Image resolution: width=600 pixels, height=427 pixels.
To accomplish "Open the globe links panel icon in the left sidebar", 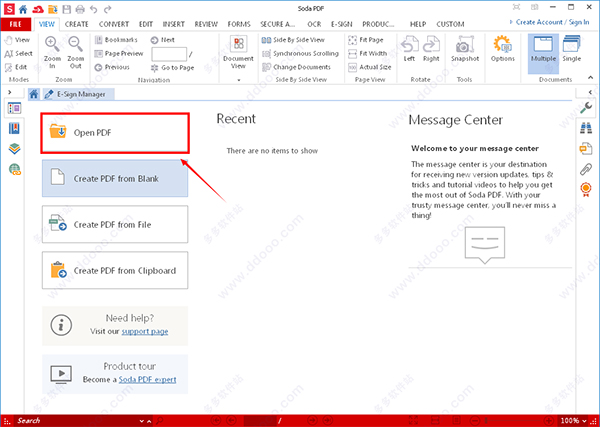I will tap(15, 169).
